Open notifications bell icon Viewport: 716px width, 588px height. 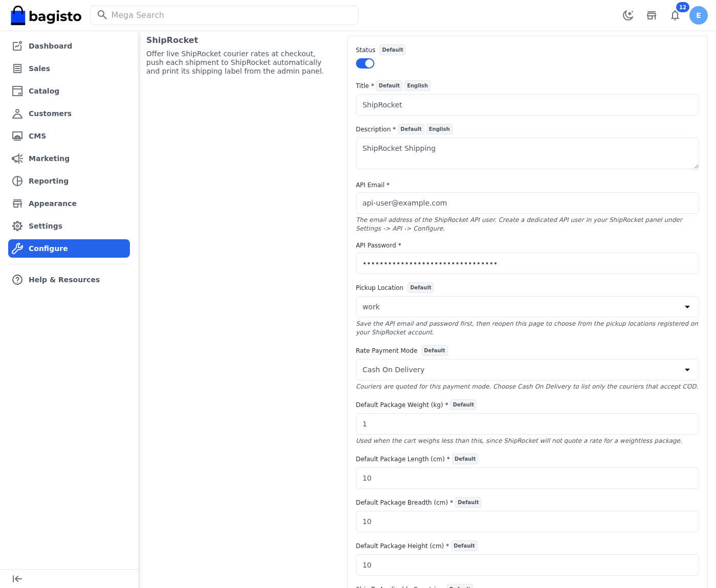(x=675, y=15)
